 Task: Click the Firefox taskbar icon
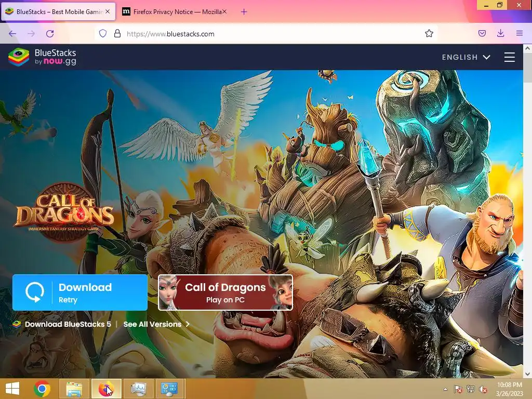[106, 389]
